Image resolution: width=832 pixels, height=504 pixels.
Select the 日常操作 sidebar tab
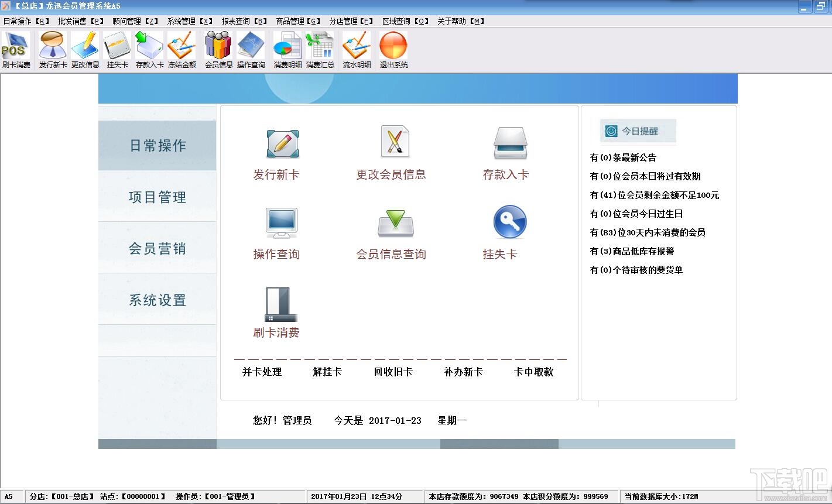click(x=158, y=145)
